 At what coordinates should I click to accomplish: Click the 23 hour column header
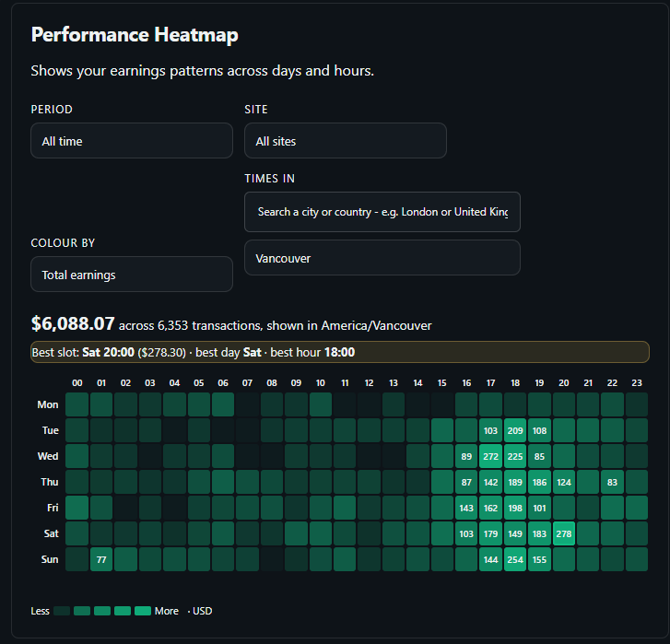pos(637,383)
